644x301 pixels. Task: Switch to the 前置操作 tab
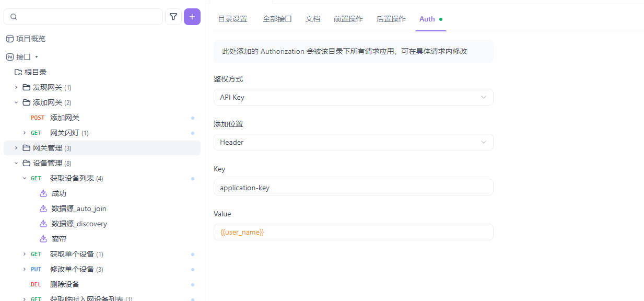point(348,19)
